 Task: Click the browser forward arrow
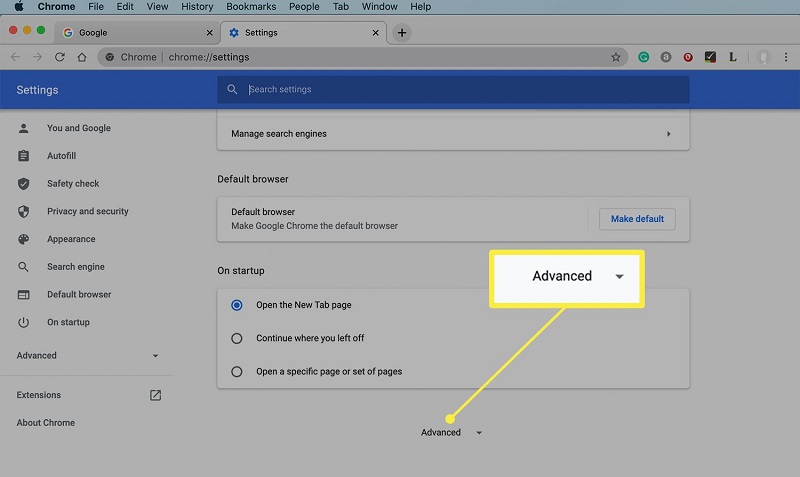[37, 57]
